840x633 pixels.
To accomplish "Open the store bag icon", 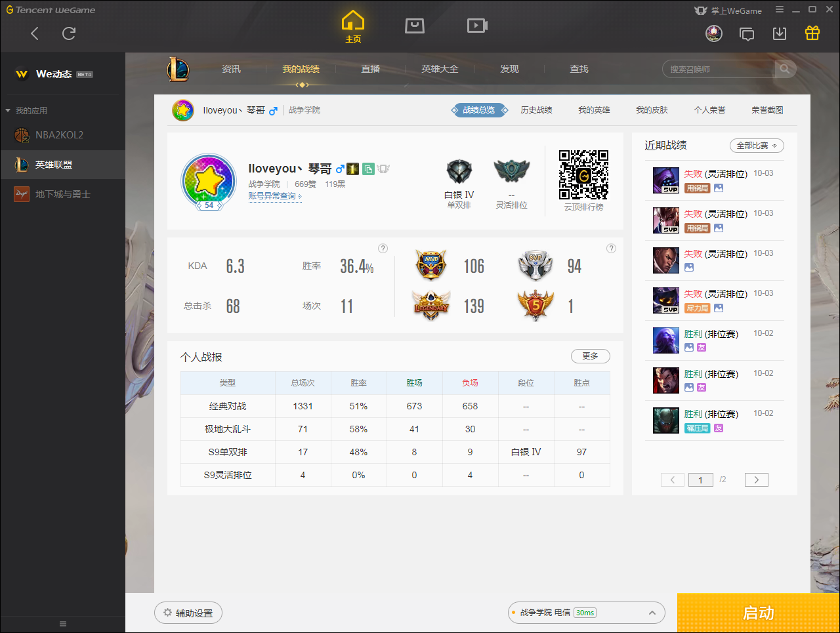I will (415, 26).
